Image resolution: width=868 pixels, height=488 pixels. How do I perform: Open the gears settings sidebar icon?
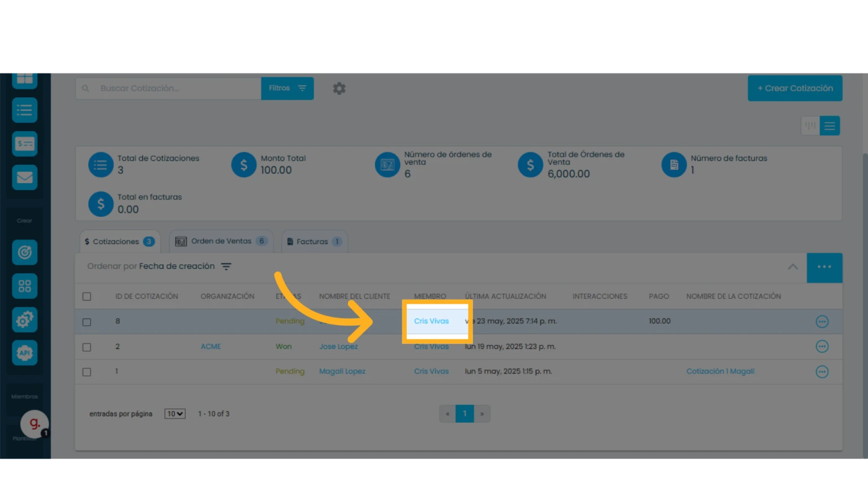coord(24,320)
